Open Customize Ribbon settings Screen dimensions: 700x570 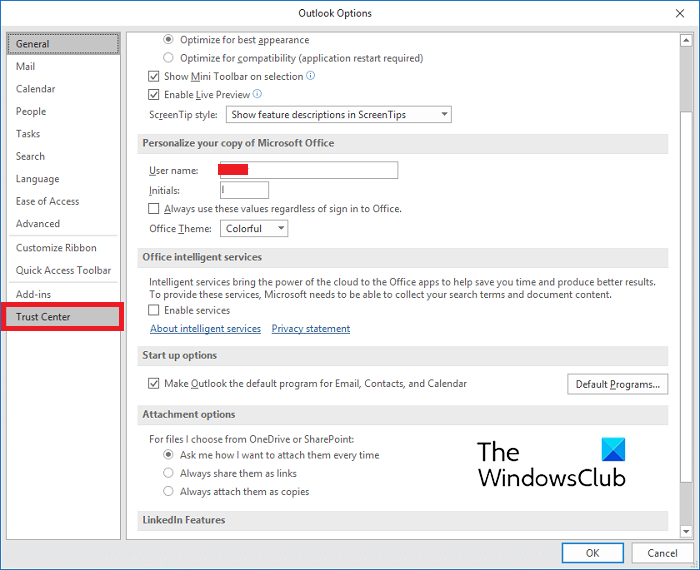[x=63, y=248]
